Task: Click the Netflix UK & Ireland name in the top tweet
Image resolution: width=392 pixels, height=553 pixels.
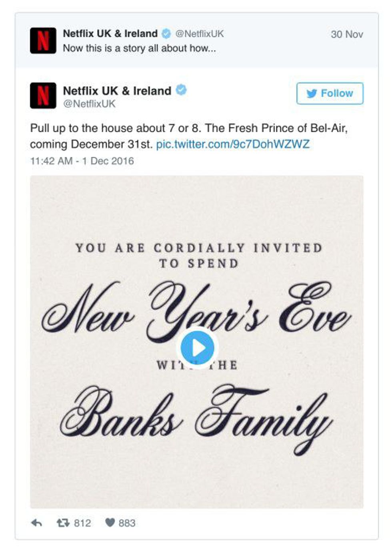Action: 110,34
